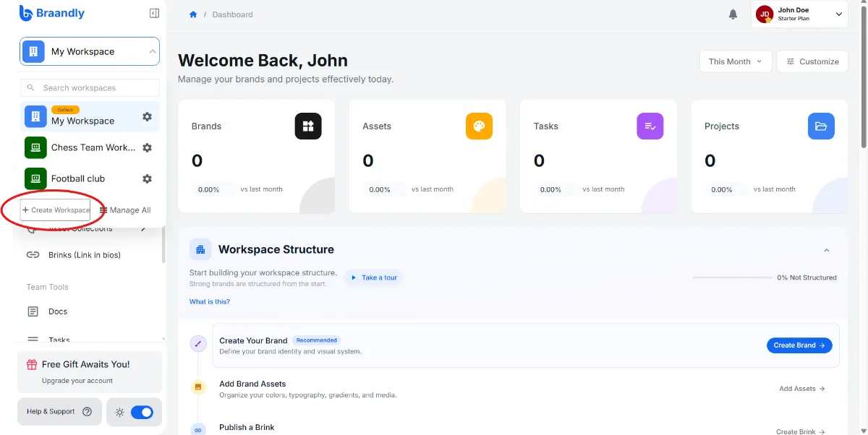This screenshot has height=435, width=868.
Task: Click the Create Your Brand step icon
Action: click(x=198, y=344)
